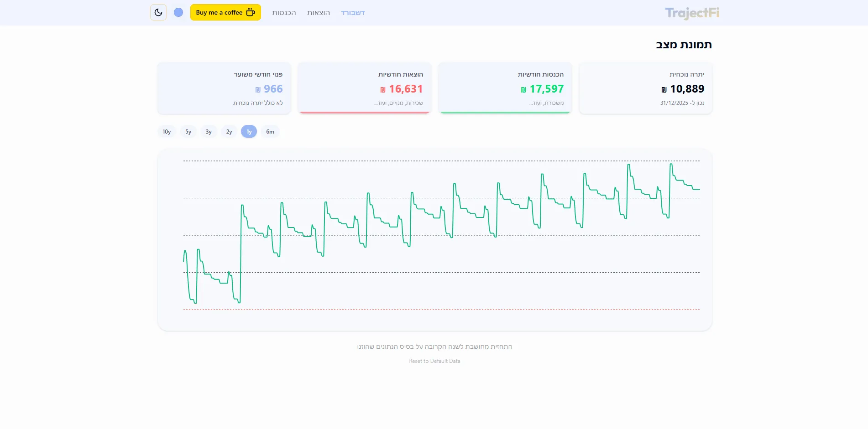
Task: Open the monthly expenses 16,631 card
Action: tap(364, 88)
